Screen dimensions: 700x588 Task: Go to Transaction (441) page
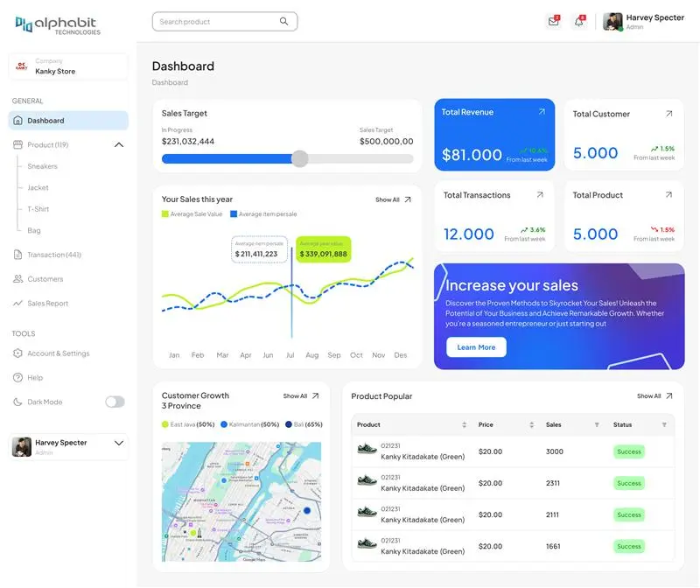click(x=53, y=255)
